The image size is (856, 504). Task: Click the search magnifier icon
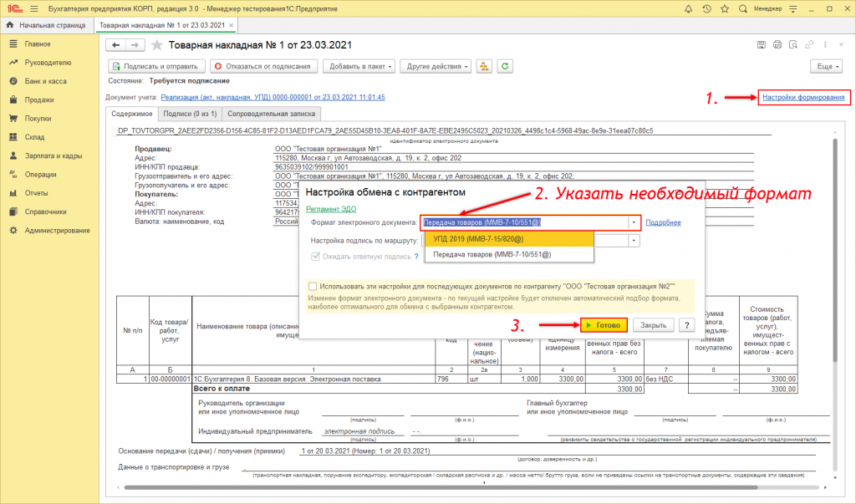click(743, 8)
